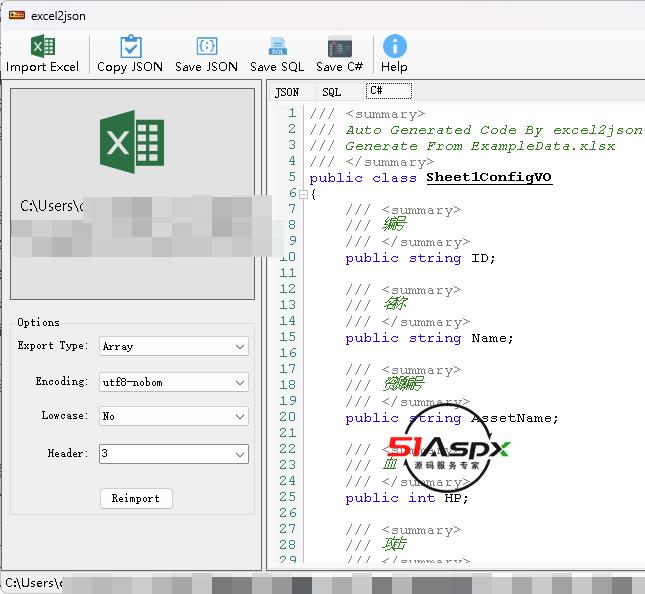The width and height of the screenshot is (645, 594).
Task: Click the 'public int HP;' code line
Action: 406,498
